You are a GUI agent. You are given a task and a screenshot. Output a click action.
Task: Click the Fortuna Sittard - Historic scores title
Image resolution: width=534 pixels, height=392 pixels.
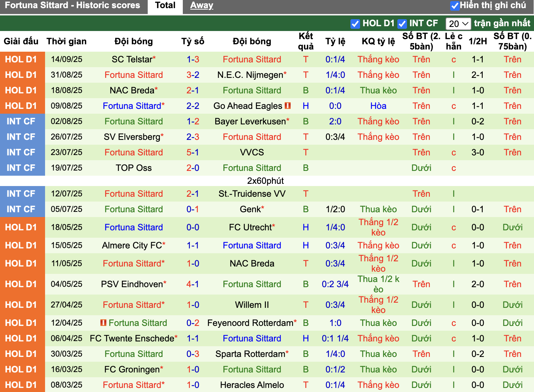coord(72,6)
